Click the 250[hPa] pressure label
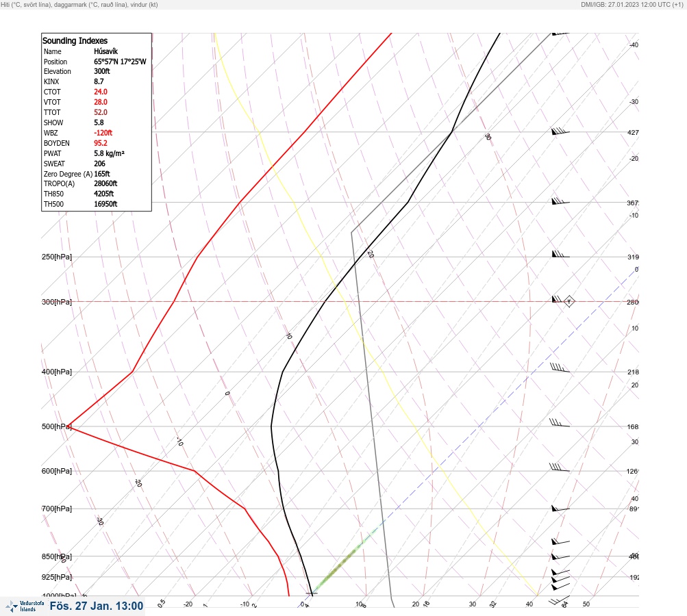 [57, 257]
